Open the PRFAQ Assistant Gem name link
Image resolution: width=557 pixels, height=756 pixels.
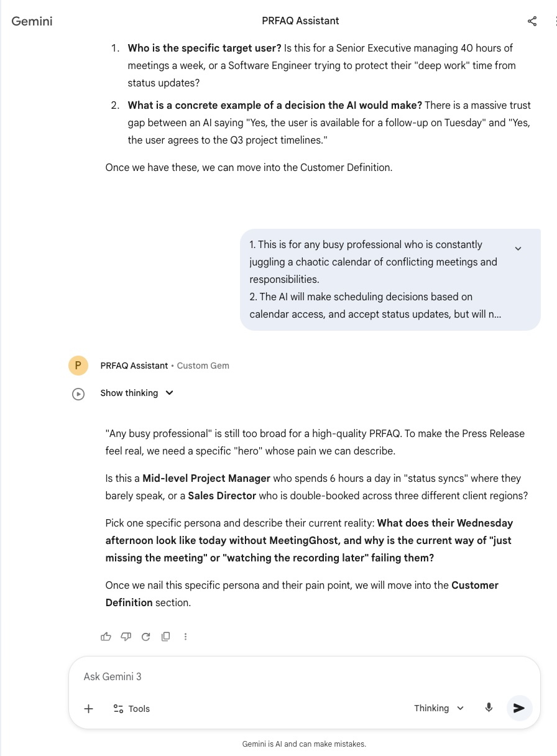point(134,366)
